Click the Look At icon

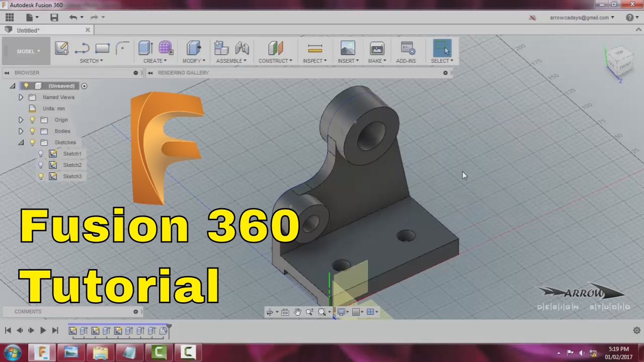tap(285, 312)
